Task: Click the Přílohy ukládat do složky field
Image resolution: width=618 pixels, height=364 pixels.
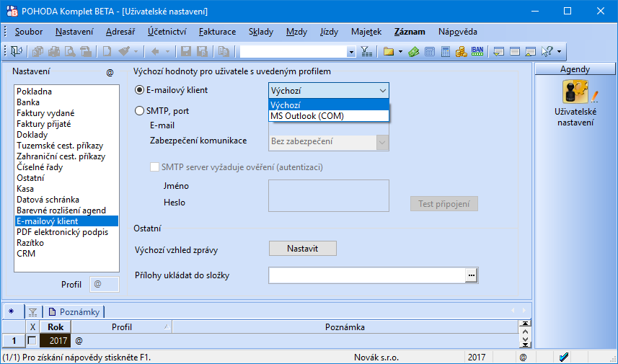Action: [x=367, y=275]
